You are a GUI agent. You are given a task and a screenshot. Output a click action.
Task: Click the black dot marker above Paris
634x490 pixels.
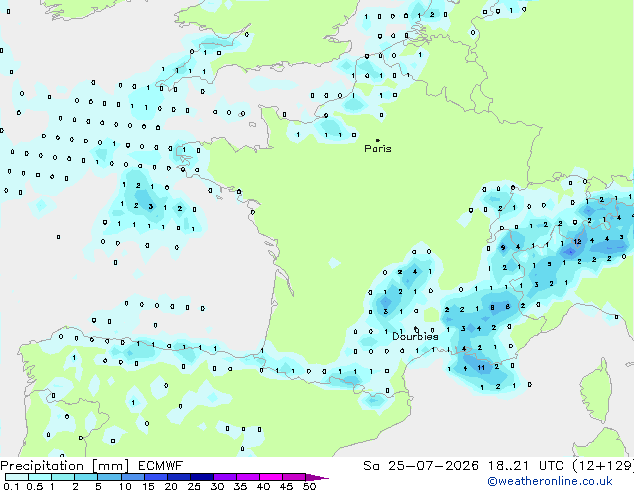pos(378,140)
